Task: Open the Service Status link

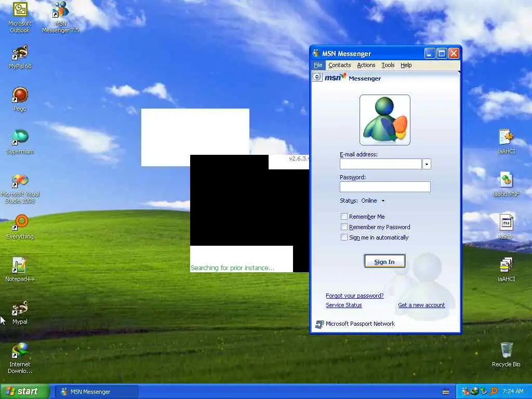Action: pos(344,305)
